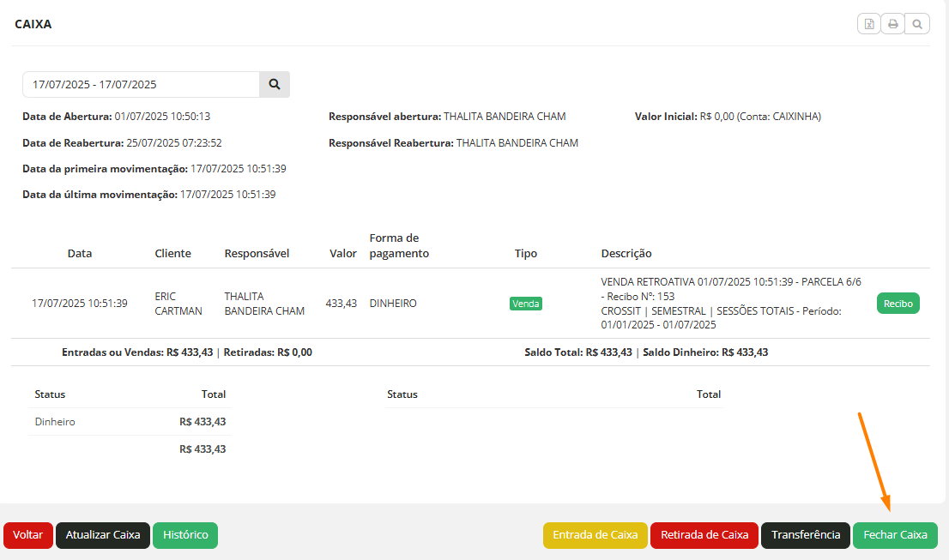This screenshot has width=949, height=560.
Task: Sort by Valor column header
Action: pyautogui.click(x=343, y=253)
